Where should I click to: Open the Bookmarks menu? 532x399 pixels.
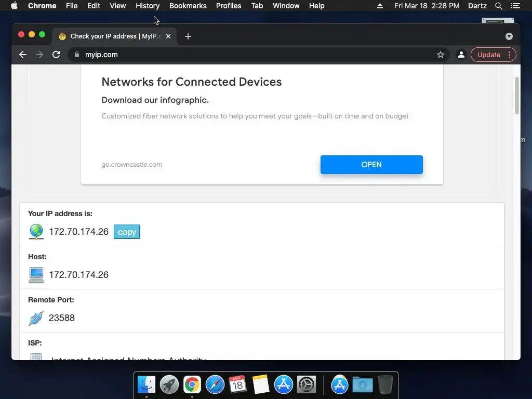(x=188, y=6)
